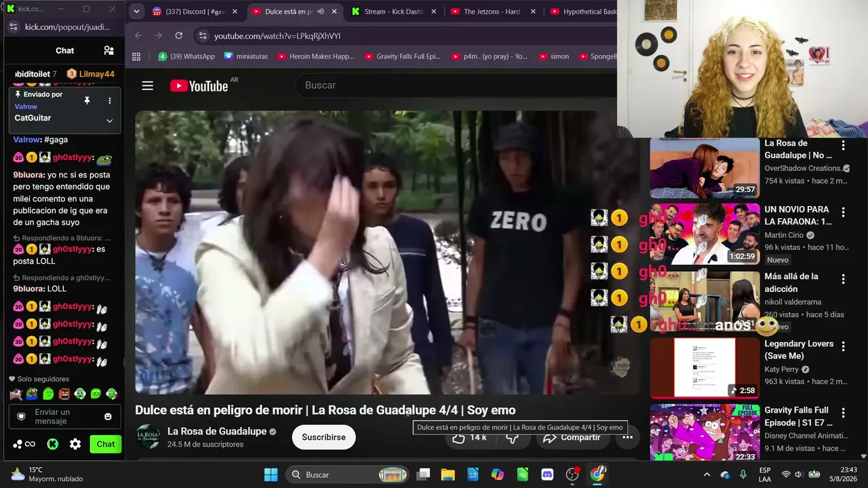Click the Windows taskbar Buscar search box
The image size is (868, 488).
[347, 474]
